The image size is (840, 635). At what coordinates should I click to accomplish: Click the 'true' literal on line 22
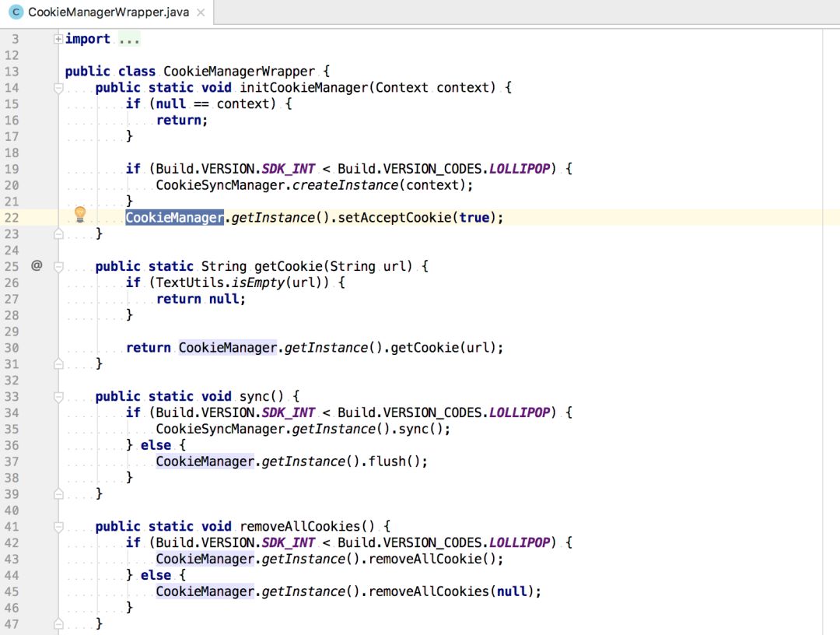click(474, 218)
